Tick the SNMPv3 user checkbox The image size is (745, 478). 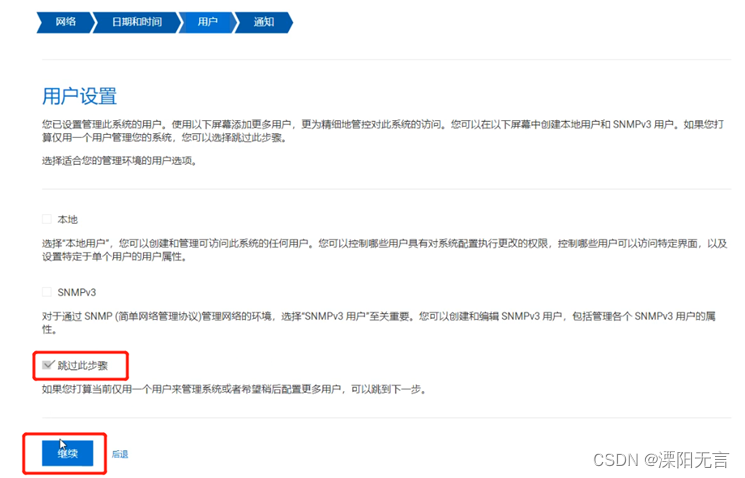coord(47,292)
